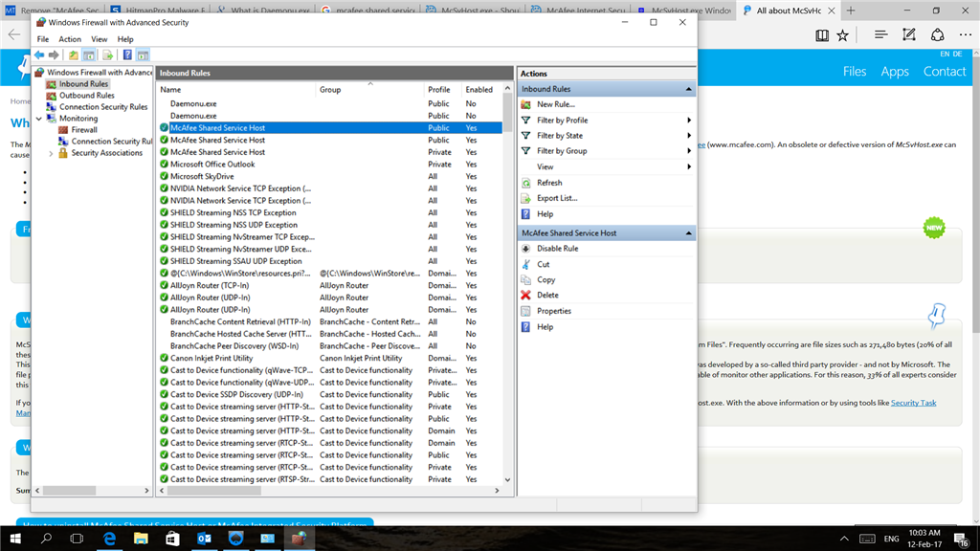Open the Action Center notification icon
Viewport: 980px width, 551px height.
[961, 538]
